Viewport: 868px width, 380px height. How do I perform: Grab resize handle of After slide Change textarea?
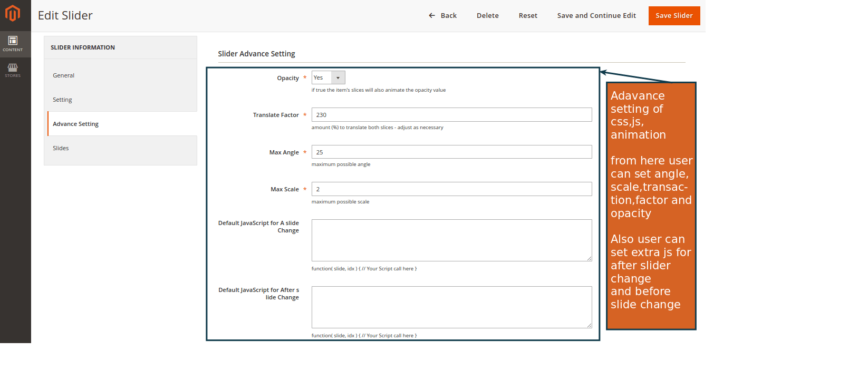click(589, 325)
